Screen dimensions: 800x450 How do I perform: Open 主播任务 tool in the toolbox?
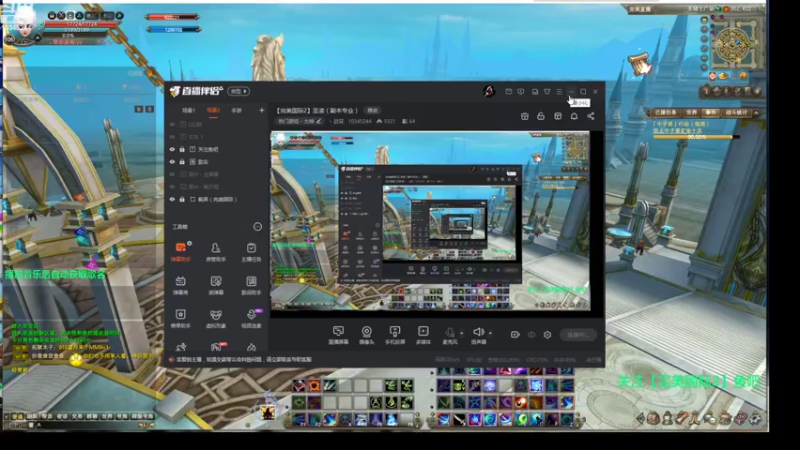[x=251, y=252]
